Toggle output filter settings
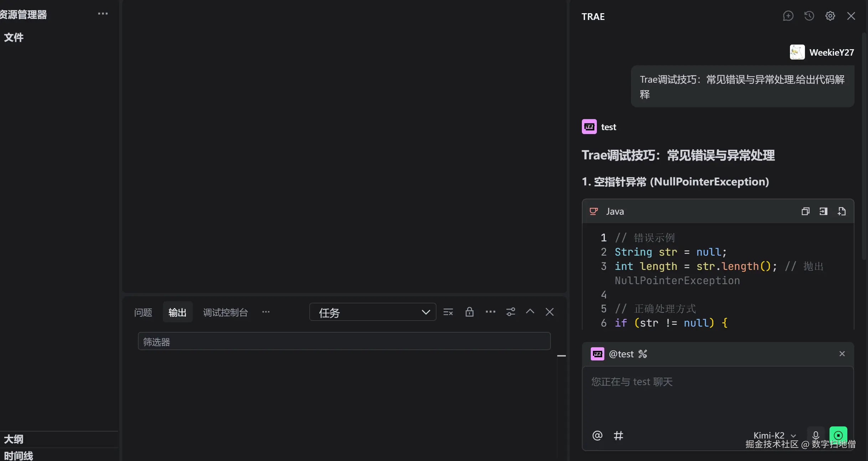The image size is (868, 461). pyautogui.click(x=511, y=312)
